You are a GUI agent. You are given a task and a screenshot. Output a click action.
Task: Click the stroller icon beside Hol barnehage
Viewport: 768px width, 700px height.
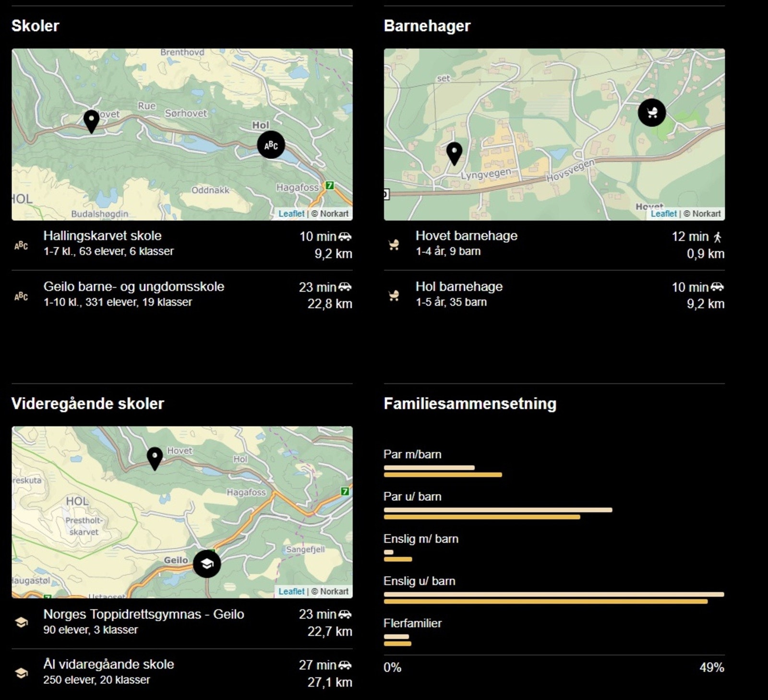tap(395, 296)
